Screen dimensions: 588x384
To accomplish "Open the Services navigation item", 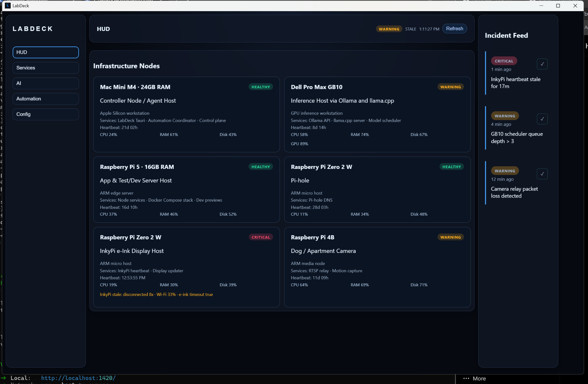I will (x=46, y=68).
